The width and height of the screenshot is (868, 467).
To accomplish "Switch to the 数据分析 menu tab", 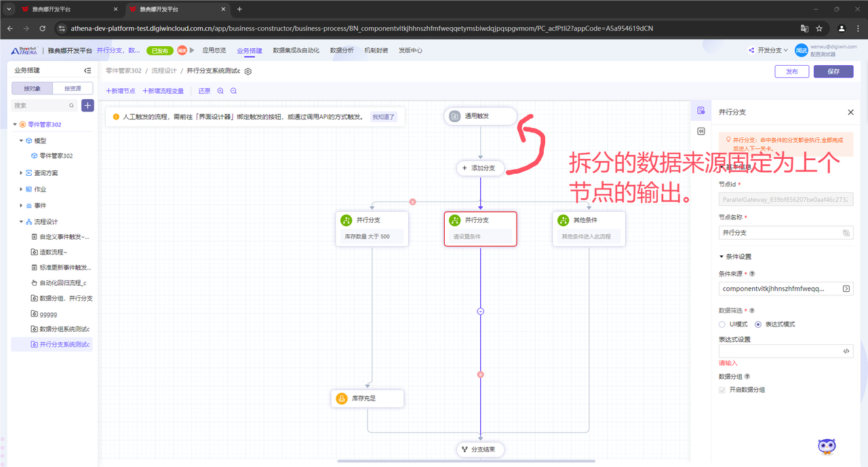I will (x=342, y=50).
